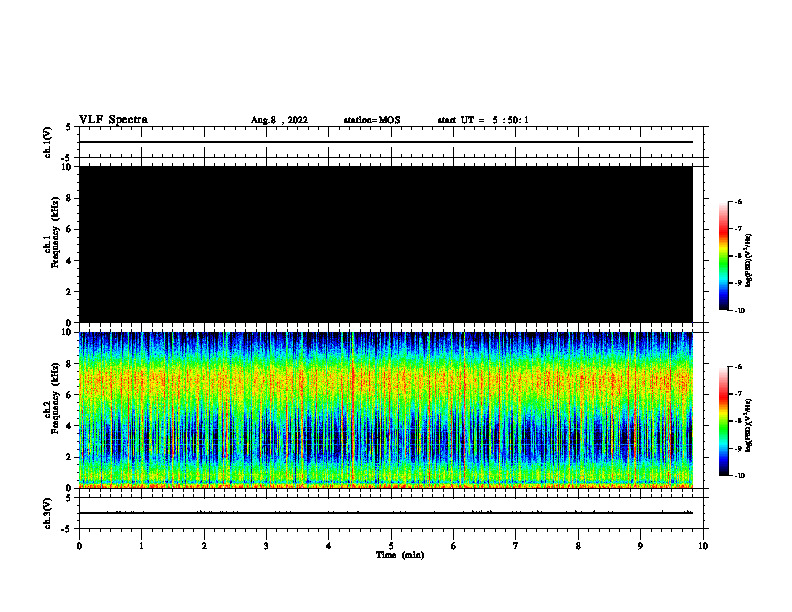Click the -10 label on ch.2 color bar
Viewport: 792px width, 612px height.
click(739, 476)
